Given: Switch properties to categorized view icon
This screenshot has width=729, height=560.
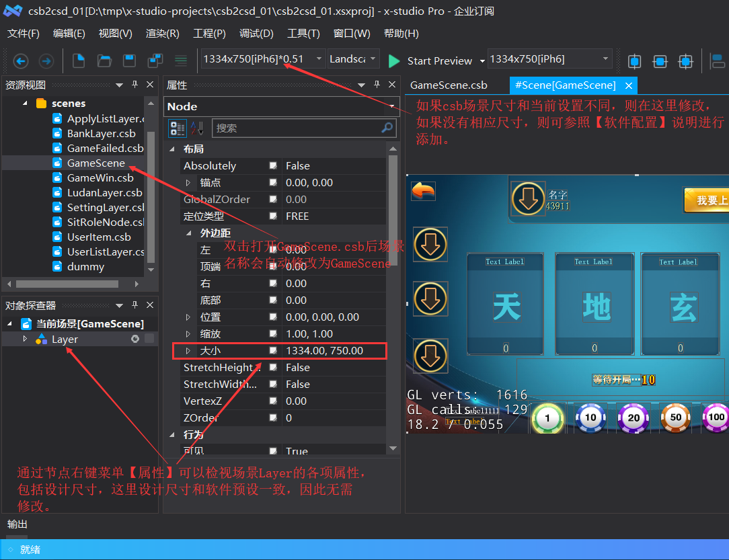Looking at the screenshot, I should 177,128.
